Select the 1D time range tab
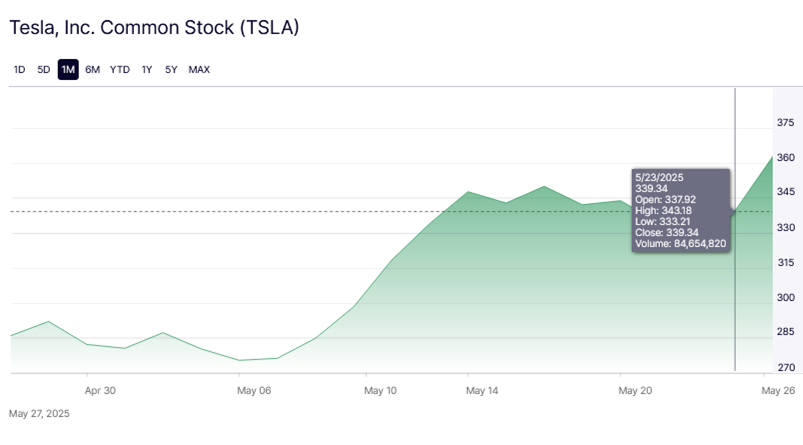Image resolution: width=803 pixels, height=445 pixels. [19, 69]
